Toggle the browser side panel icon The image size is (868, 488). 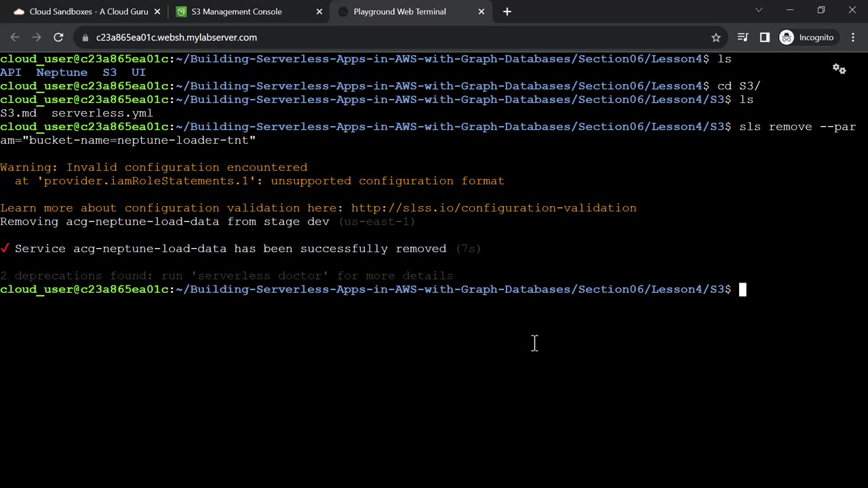tap(764, 37)
